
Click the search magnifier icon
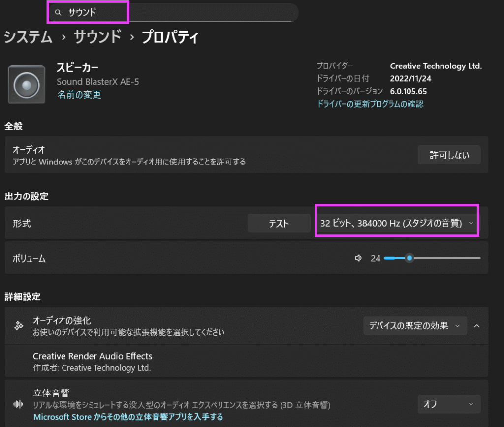pyautogui.click(x=58, y=12)
